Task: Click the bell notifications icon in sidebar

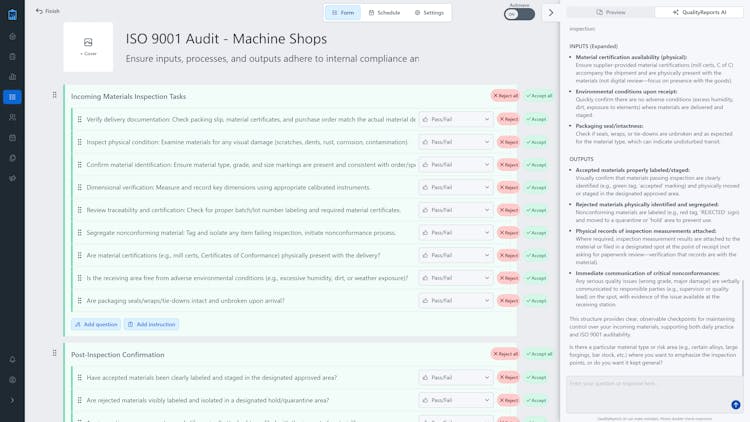Action: pyautogui.click(x=12, y=359)
